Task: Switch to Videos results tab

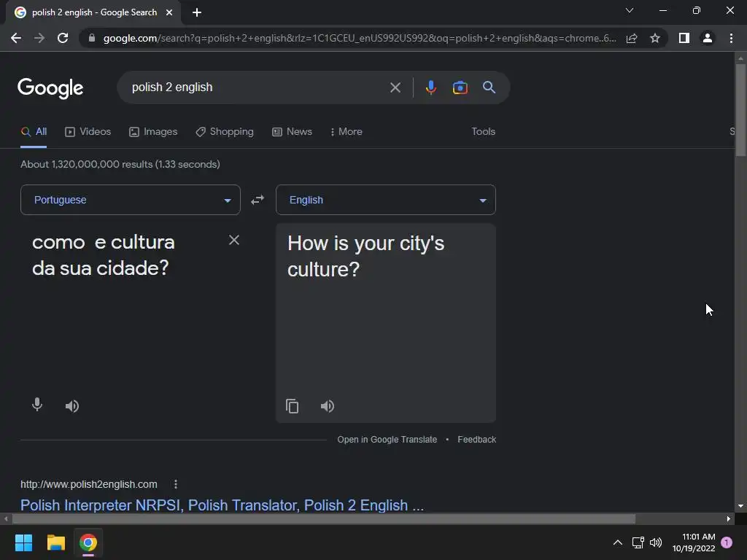Action: click(x=88, y=132)
